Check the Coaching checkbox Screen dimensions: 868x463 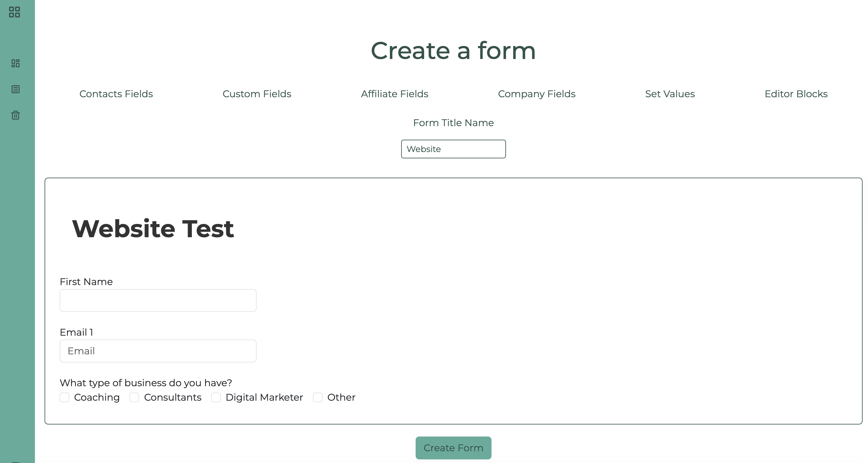(65, 397)
